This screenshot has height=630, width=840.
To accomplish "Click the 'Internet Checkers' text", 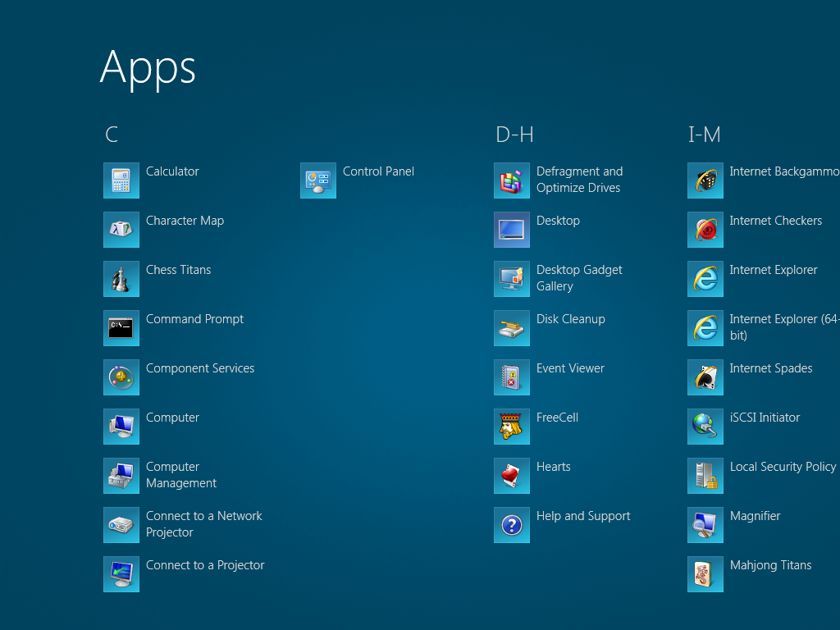I will (776, 221).
